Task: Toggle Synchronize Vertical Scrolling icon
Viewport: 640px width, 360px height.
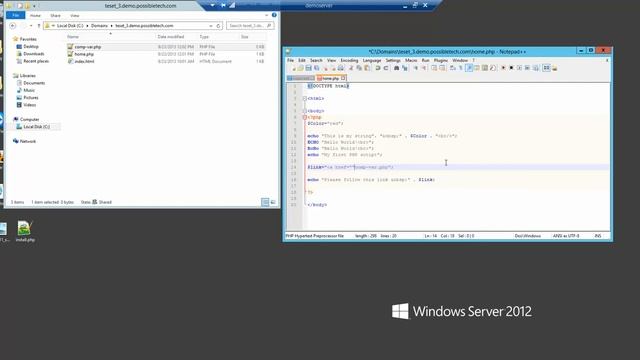Action: tap(434, 68)
